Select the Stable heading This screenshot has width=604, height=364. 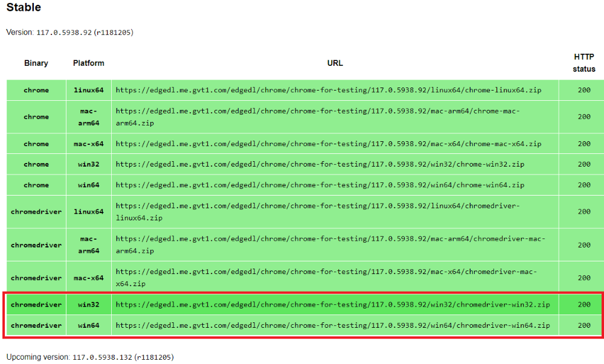[24, 7]
